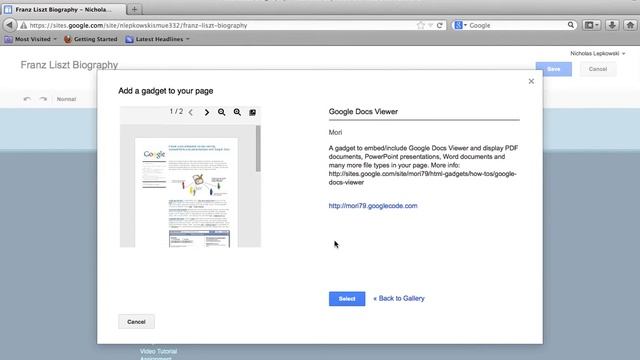Reload the page with refresh icon
The height and width of the screenshot is (360, 640).
(440, 25)
